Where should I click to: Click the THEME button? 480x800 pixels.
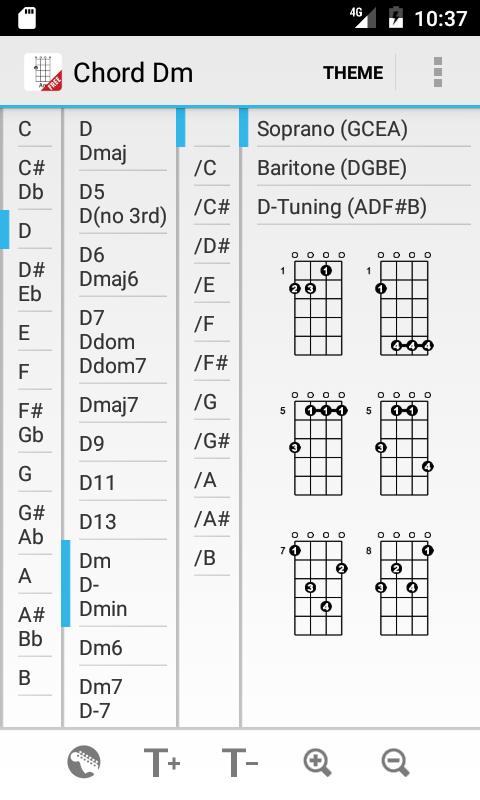[353, 73]
